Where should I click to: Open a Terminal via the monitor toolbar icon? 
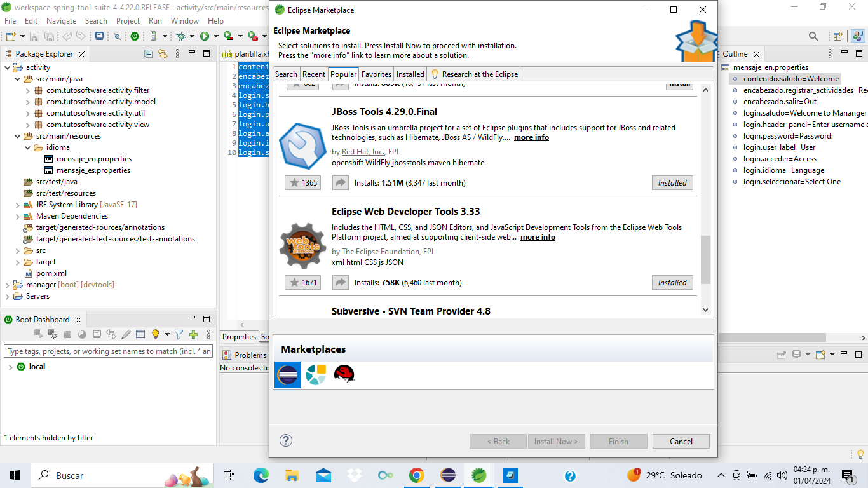(x=99, y=36)
